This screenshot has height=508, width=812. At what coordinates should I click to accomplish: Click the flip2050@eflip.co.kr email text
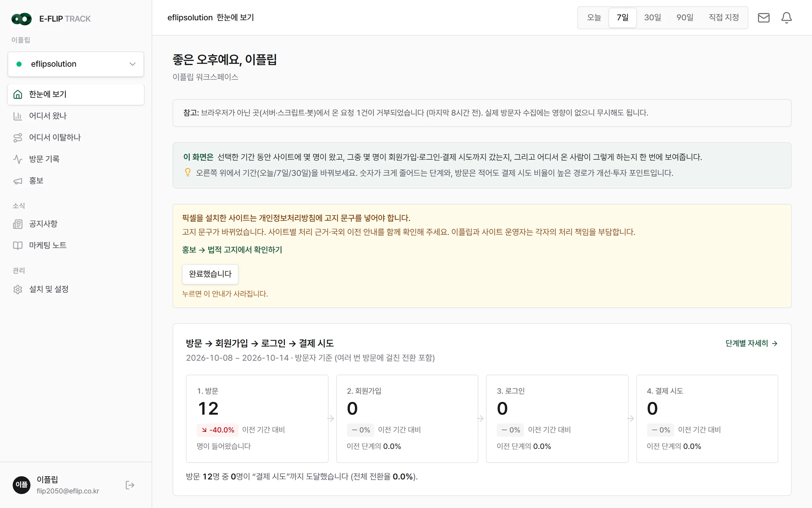[x=68, y=491]
